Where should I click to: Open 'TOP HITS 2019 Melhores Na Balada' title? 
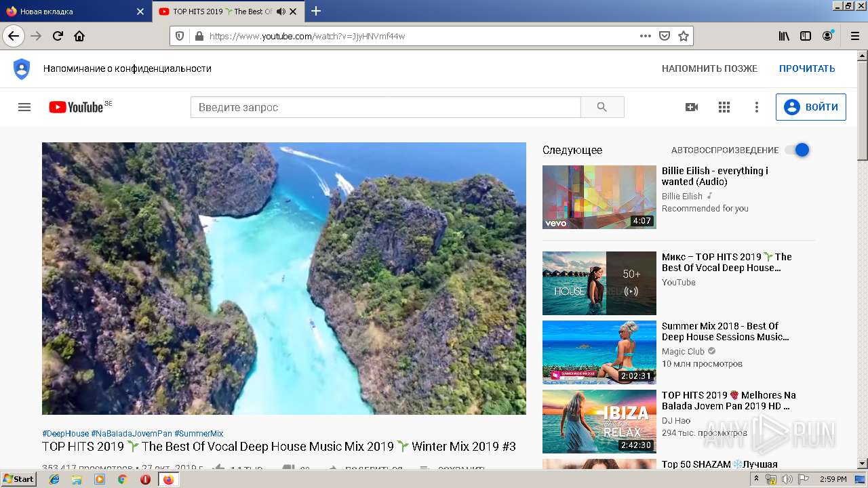click(x=729, y=401)
